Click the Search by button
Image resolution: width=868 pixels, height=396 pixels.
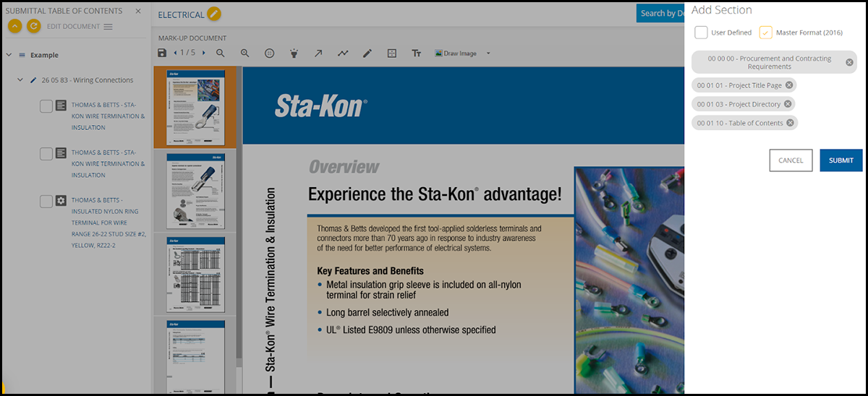pos(660,13)
